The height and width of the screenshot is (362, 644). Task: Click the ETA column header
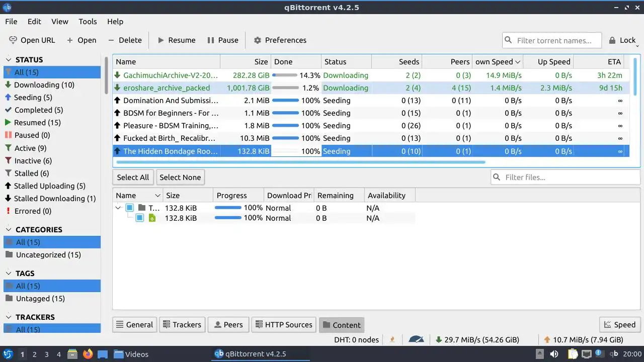pos(599,62)
